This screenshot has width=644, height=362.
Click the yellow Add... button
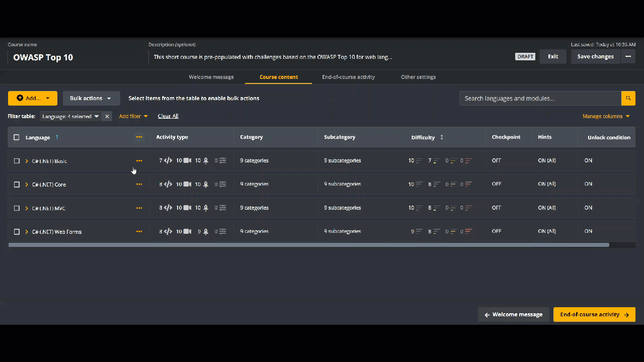(33, 98)
